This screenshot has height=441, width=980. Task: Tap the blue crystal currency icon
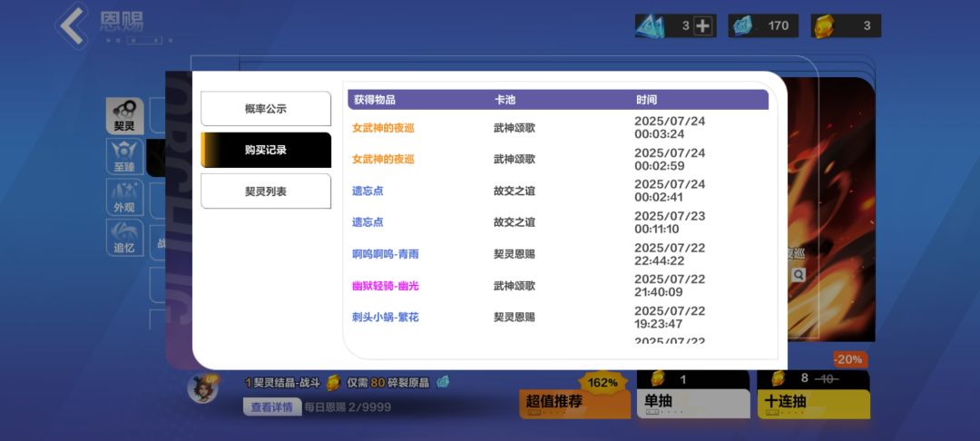click(x=650, y=25)
